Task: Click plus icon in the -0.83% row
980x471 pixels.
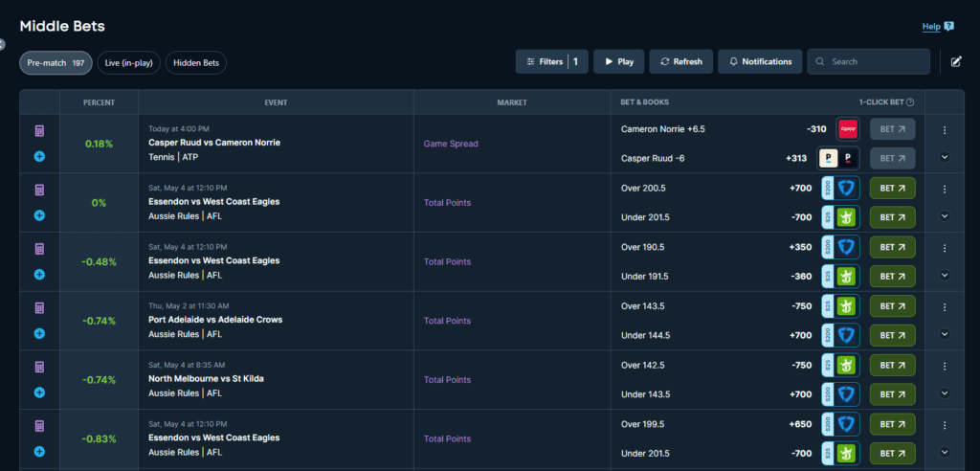Action: 39,451
